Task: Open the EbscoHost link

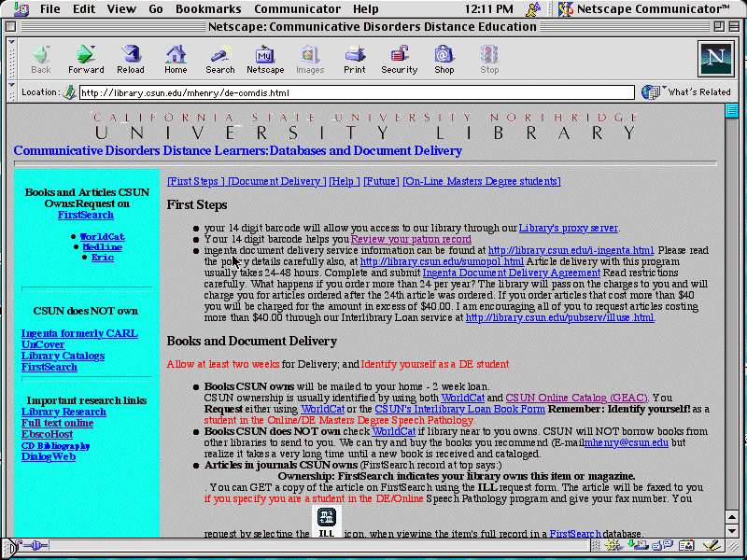Action: click(x=48, y=434)
